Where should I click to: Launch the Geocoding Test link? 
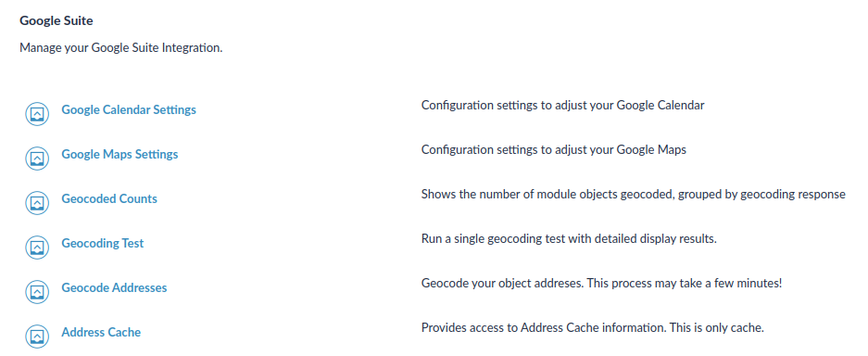pos(103,243)
